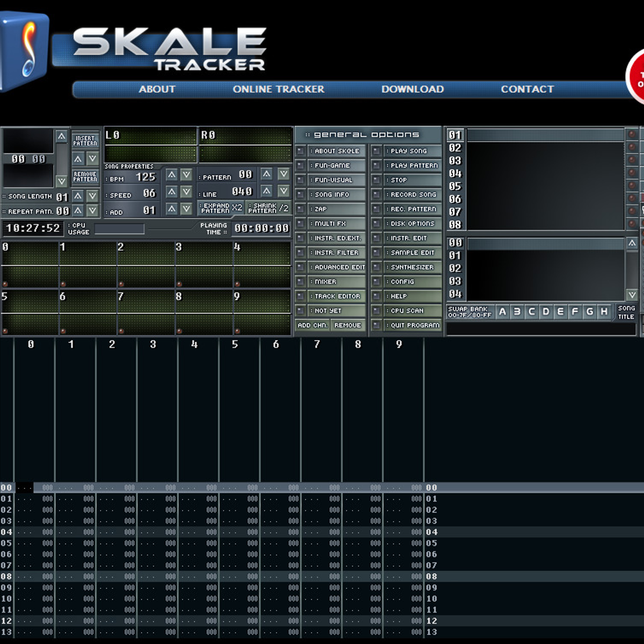Increase Speed with its up arrow
The width and height of the screenshot is (644, 644).
[x=172, y=192]
